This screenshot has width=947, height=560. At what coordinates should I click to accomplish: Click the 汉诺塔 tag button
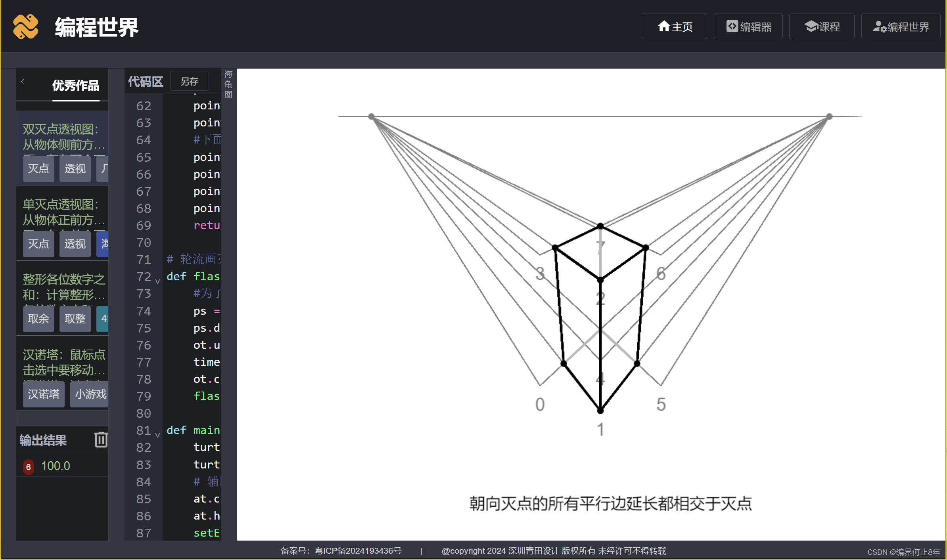44,394
